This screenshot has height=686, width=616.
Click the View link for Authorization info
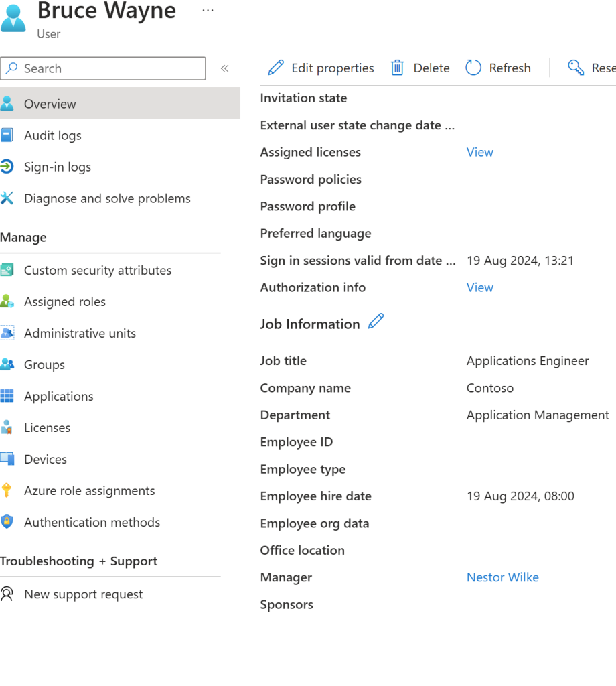click(x=479, y=287)
